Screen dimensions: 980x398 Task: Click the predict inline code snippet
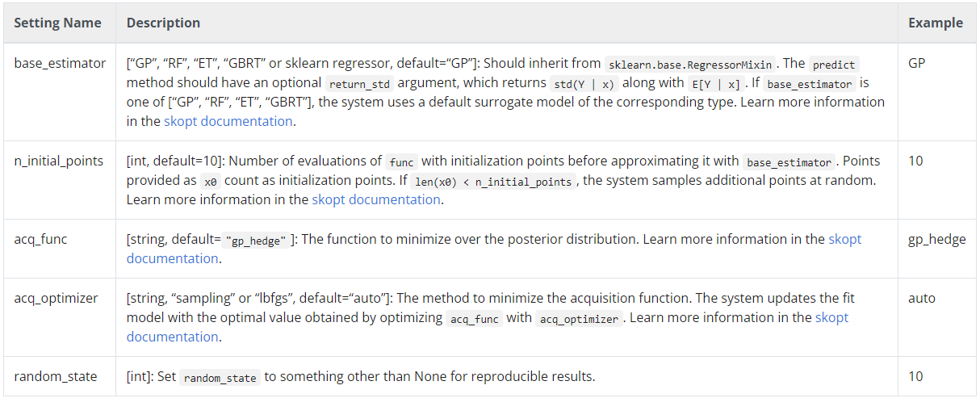(834, 64)
